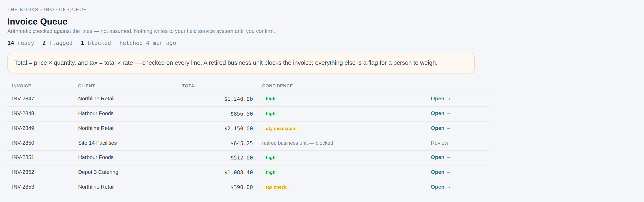This screenshot has width=644, height=202.
Task: Click Review for INV-2850
Action: click(x=439, y=143)
